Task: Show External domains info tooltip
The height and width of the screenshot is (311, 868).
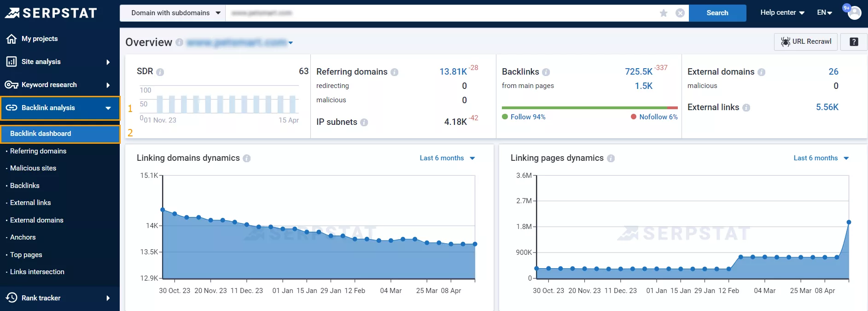Action: pyautogui.click(x=762, y=72)
